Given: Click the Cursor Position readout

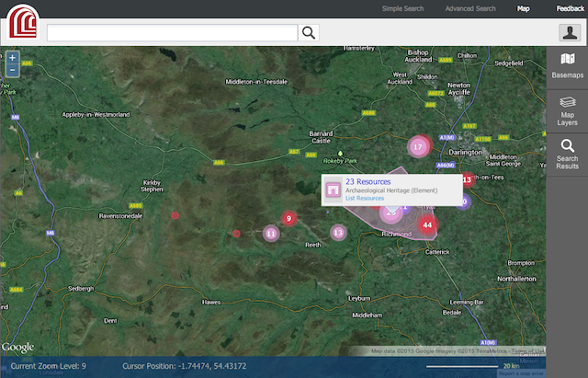Looking at the screenshot, I should (x=184, y=366).
